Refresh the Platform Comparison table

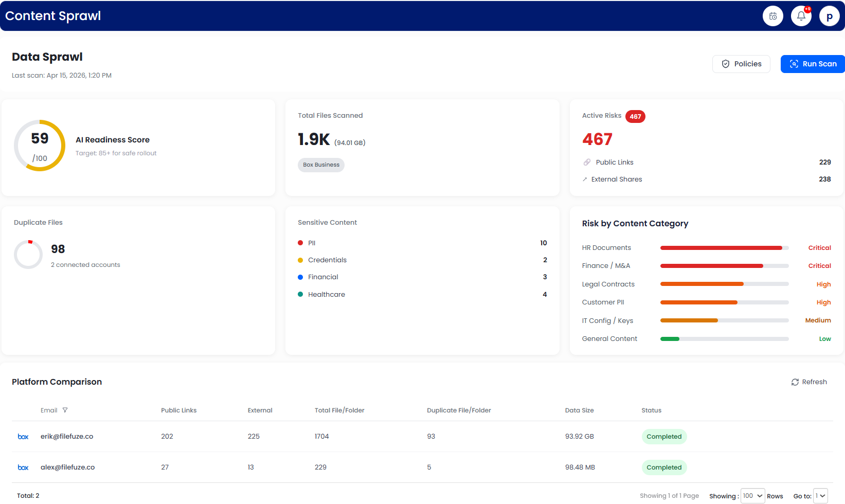tap(809, 382)
